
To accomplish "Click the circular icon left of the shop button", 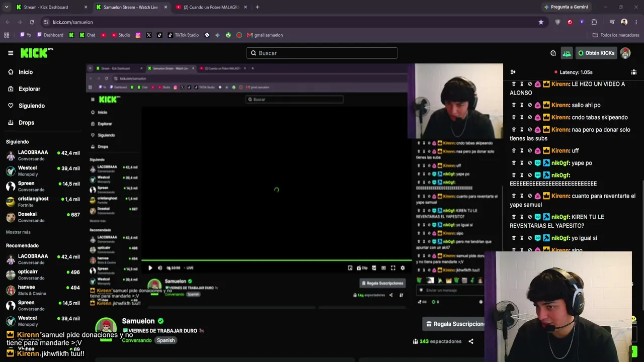I will tap(553, 53).
